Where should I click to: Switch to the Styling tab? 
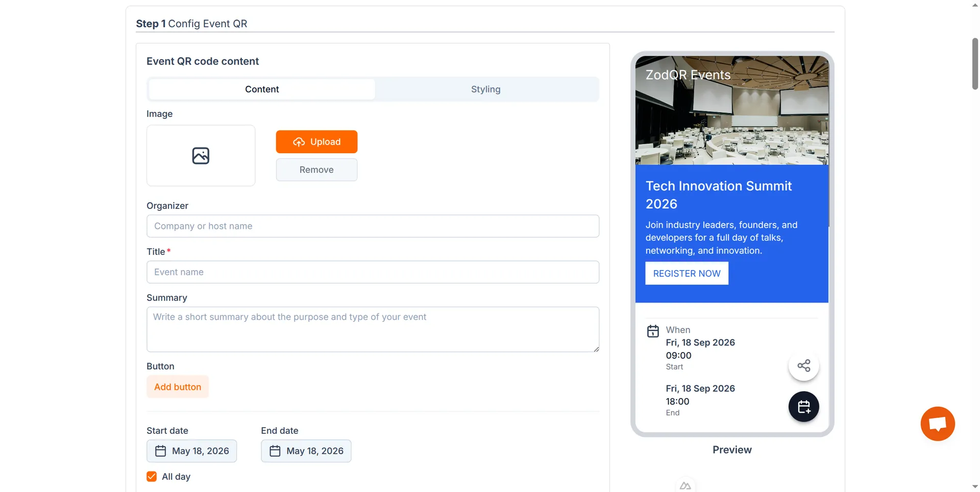pos(486,89)
